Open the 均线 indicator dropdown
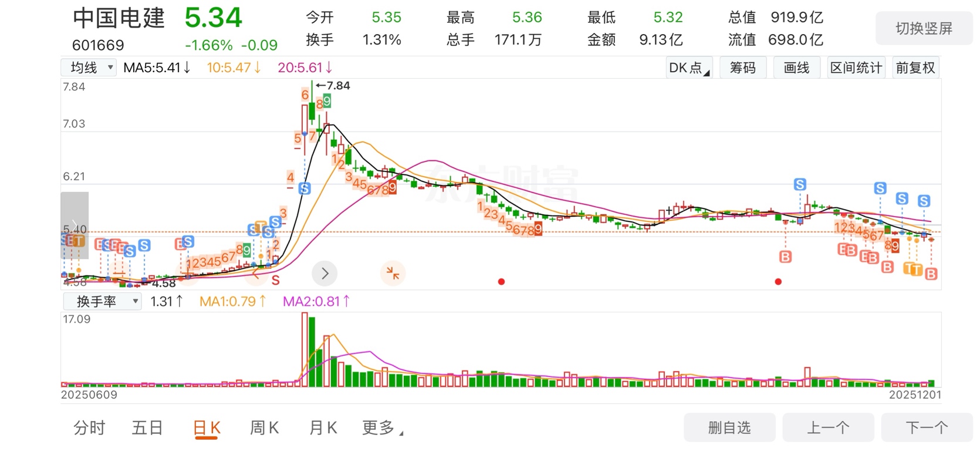This screenshot has height=451, width=980. pyautogui.click(x=89, y=68)
